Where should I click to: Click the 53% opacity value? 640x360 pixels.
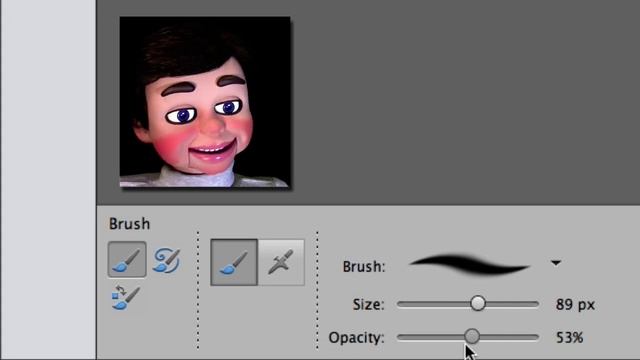[x=569, y=338]
